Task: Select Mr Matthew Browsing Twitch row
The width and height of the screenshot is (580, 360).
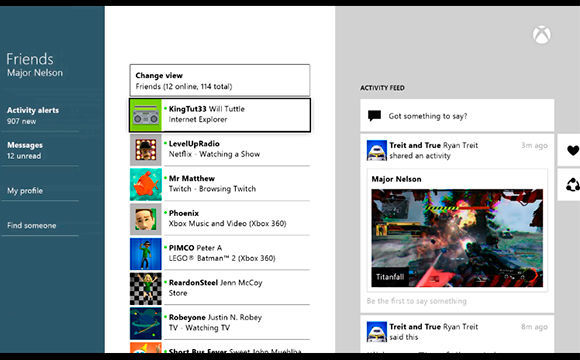Action: [x=220, y=184]
